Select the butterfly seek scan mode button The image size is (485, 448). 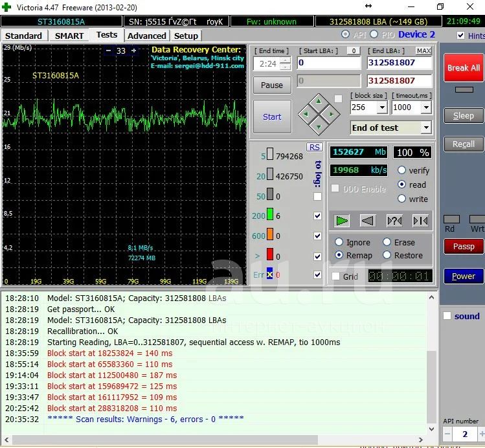421,221
